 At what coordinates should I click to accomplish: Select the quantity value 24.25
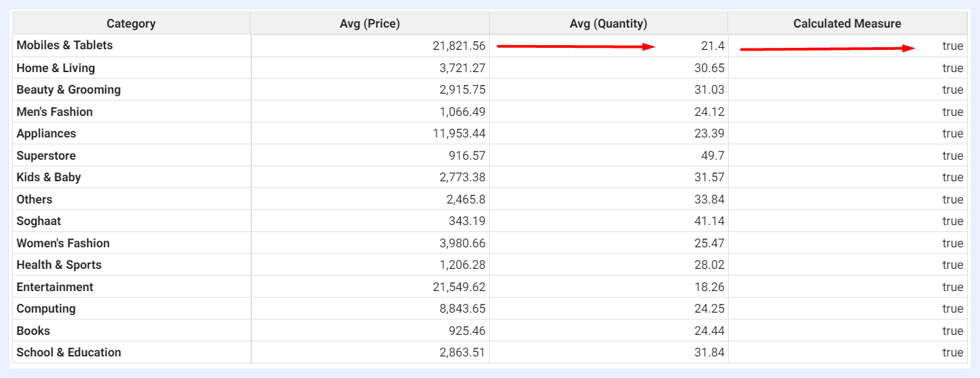(x=709, y=309)
